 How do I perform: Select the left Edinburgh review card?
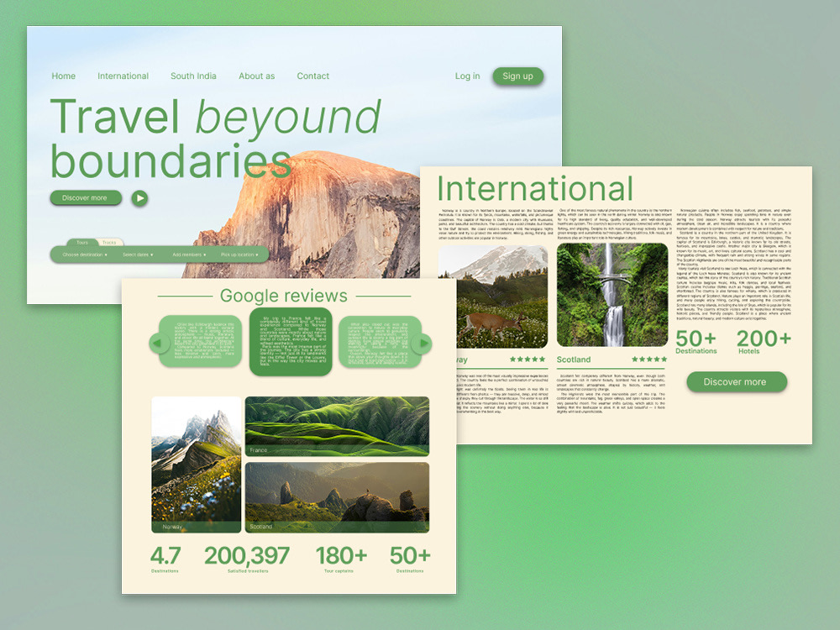201,342
